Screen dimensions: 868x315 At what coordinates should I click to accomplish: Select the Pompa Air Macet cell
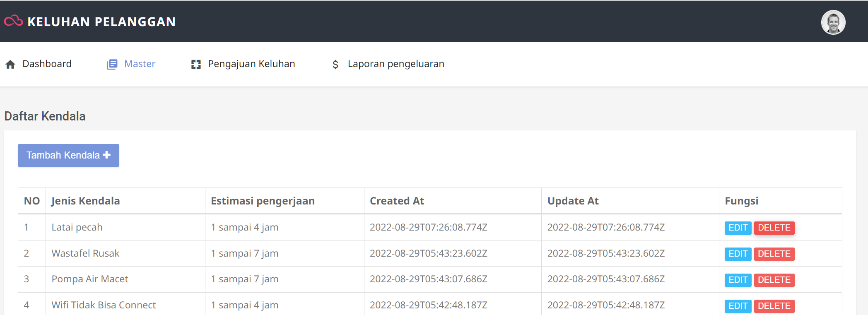[x=125, y=279]
